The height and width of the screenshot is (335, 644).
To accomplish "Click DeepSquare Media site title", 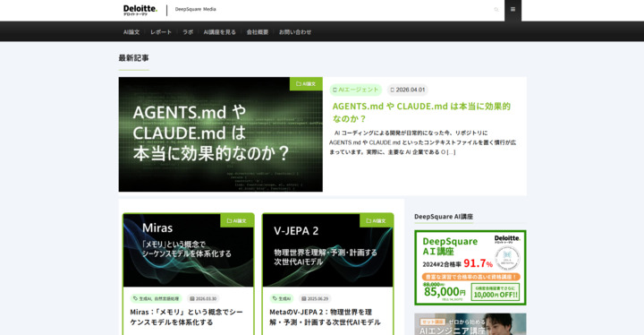I will 196,9.
